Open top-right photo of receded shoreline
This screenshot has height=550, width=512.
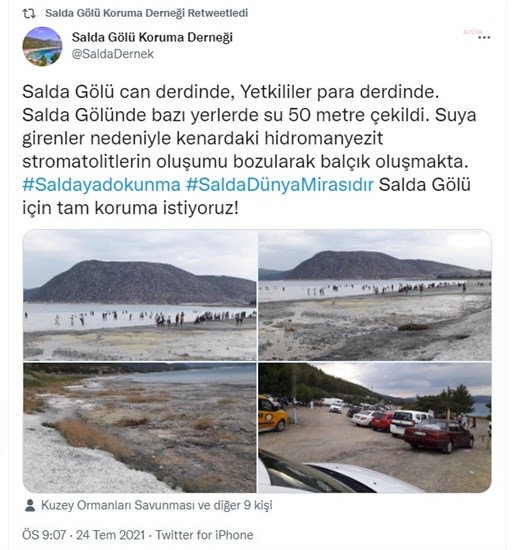[375, 295]
